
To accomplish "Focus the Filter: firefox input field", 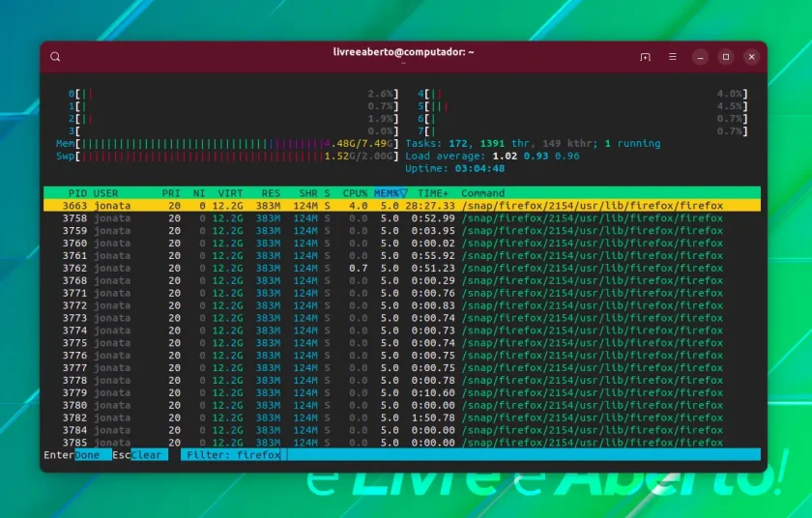I will click(471, 455).
